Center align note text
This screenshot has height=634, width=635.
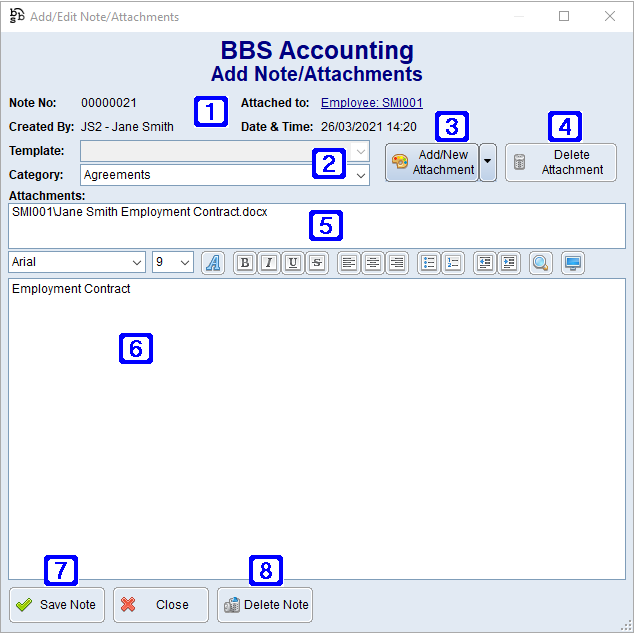click(373, 263)
